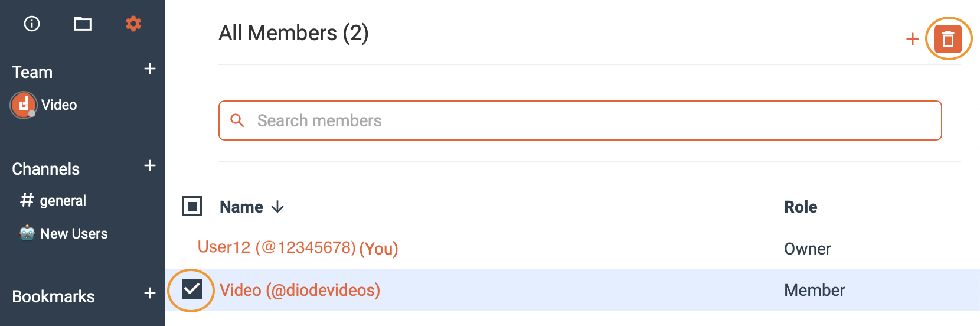Viewport: 980px width, 326px height.
Task: Add a channel with Channels plus icon
Action: click(150, 166)
